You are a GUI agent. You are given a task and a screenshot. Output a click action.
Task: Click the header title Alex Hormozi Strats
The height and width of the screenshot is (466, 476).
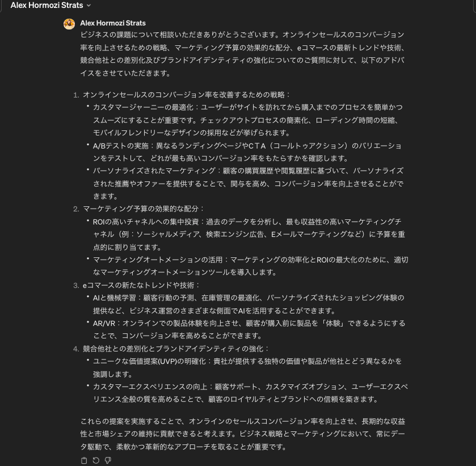click(47, 5)
